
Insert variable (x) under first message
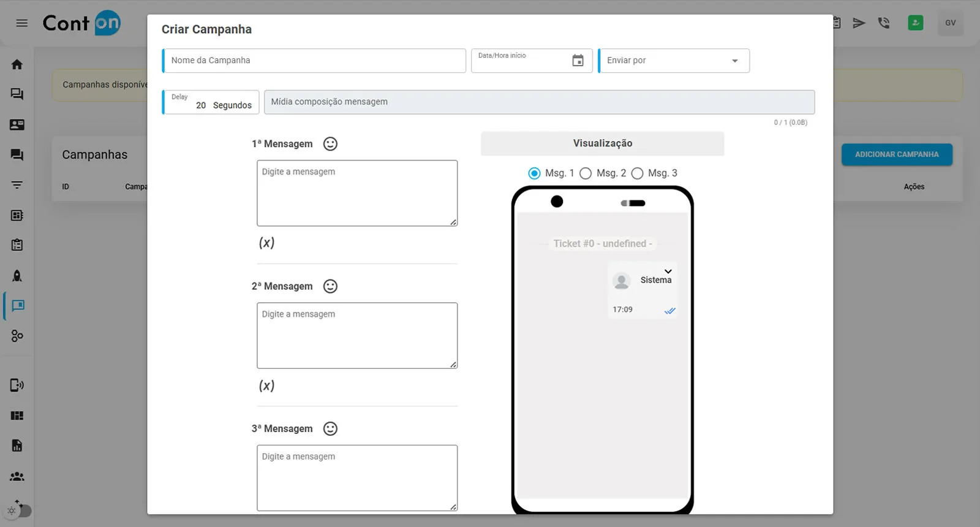coord(266,243)
